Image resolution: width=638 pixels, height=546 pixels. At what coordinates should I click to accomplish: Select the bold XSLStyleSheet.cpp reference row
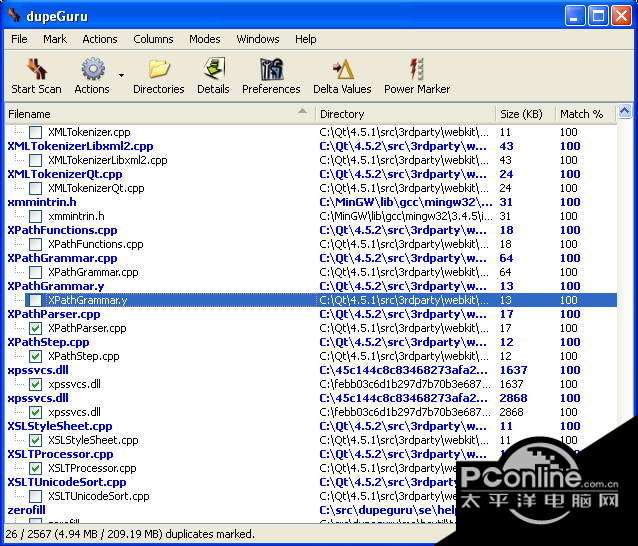pos(311,426)
